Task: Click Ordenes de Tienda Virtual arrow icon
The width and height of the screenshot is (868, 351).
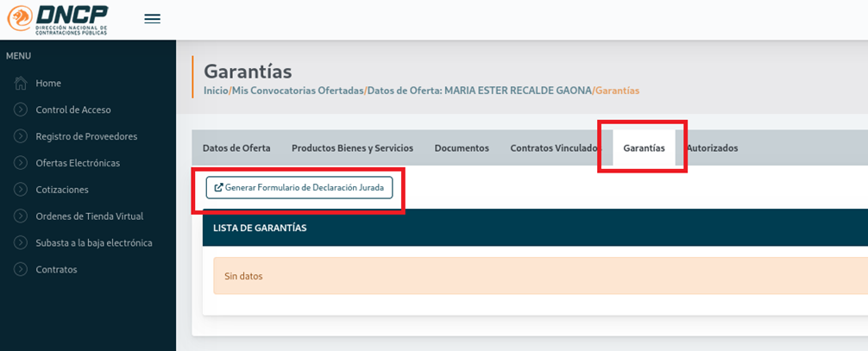Action: tap(21, 216)
